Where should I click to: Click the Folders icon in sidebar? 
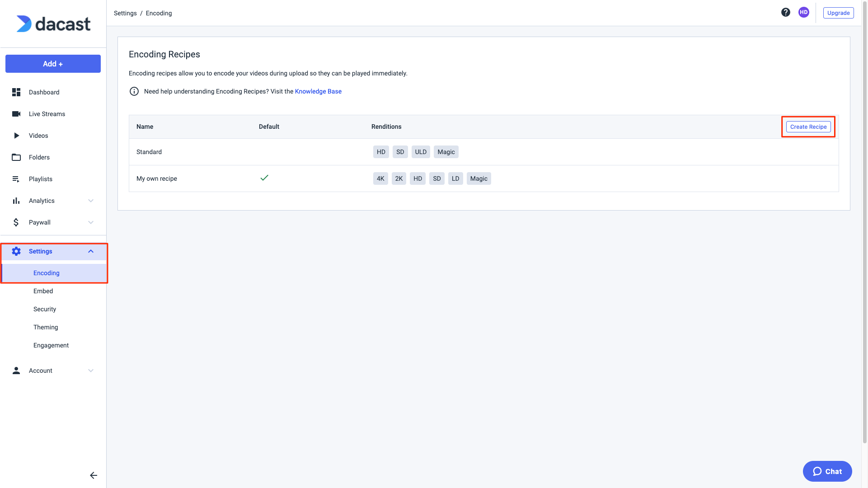pos(16,157)
